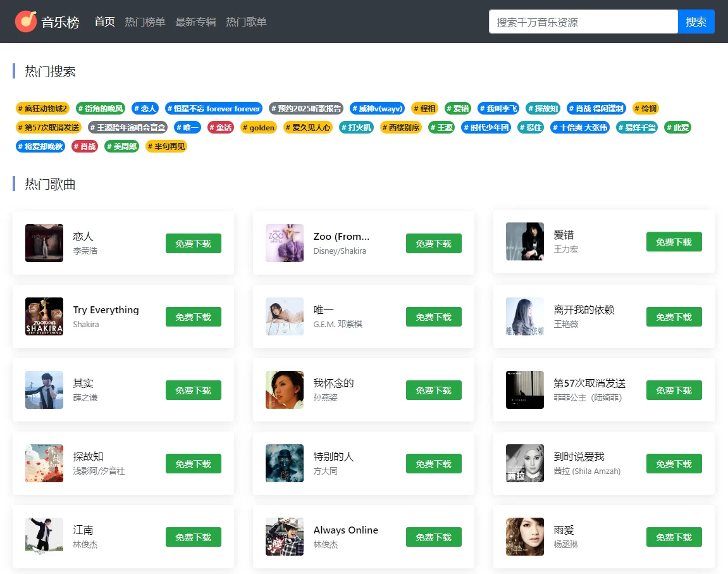The height and width of the screenshot is (574, 728).
Task: Open the Always Online album cover
Action: (x=285, y=537)
